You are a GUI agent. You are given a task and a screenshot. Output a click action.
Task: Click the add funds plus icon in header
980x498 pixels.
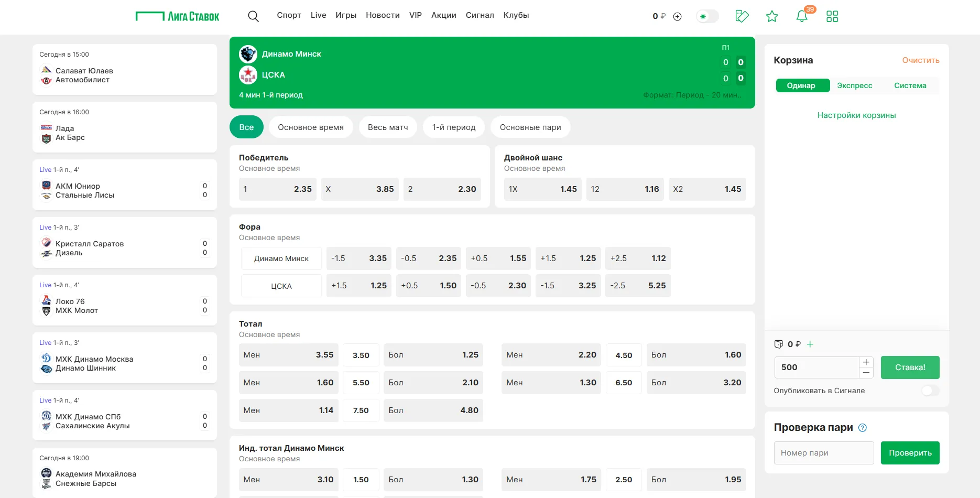coord(677,16)
